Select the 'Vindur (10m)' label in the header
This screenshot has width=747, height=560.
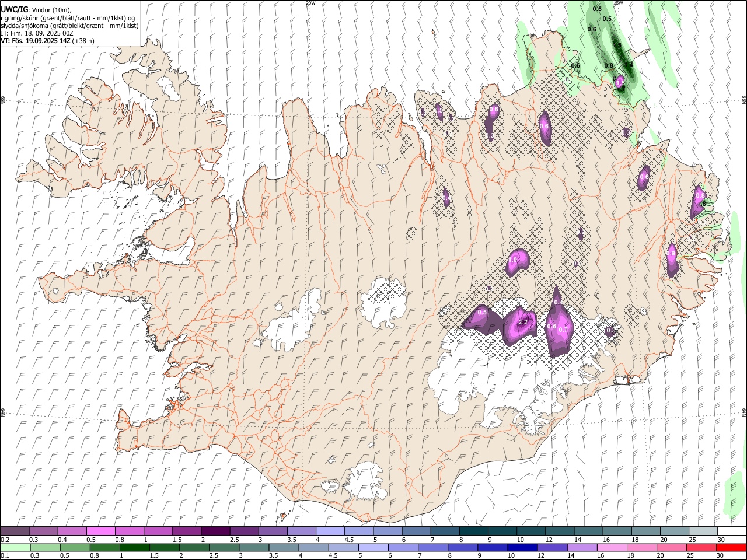pos(51,9)
